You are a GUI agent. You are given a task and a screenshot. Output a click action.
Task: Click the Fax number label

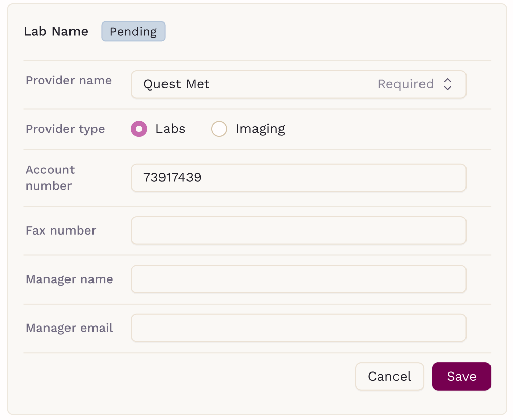click(x=61, y=231)
